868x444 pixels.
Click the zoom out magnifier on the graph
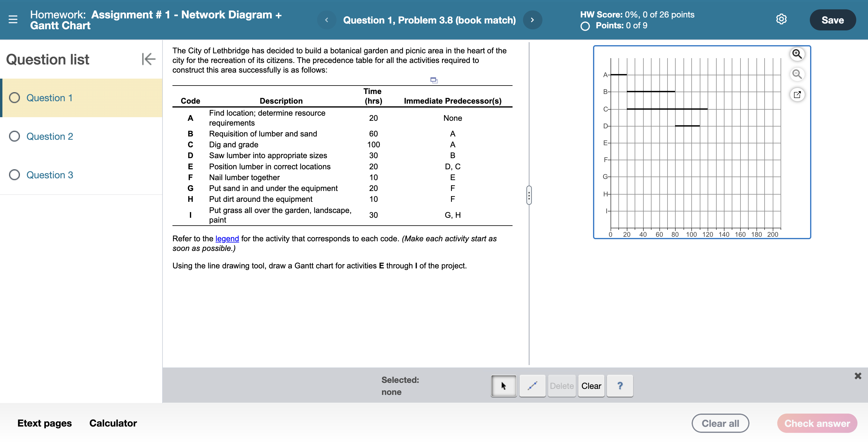(797, 74)
